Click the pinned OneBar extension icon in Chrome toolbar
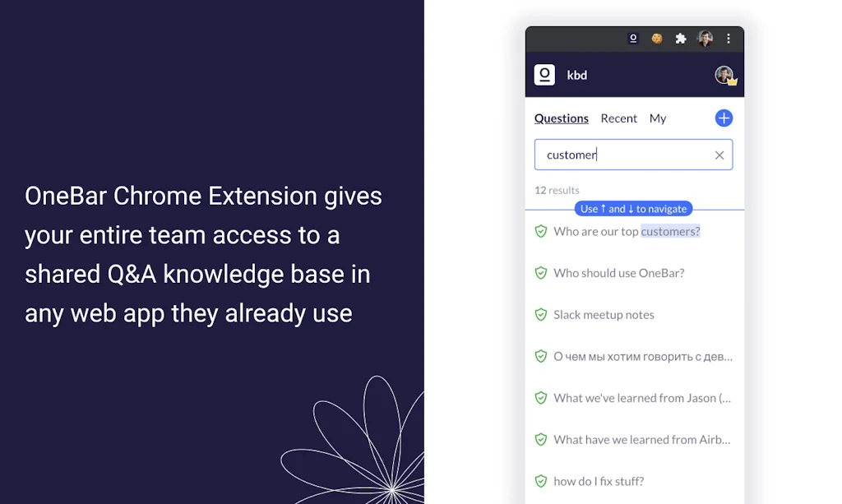Screen dimensions: 842x504 [633, 39]
